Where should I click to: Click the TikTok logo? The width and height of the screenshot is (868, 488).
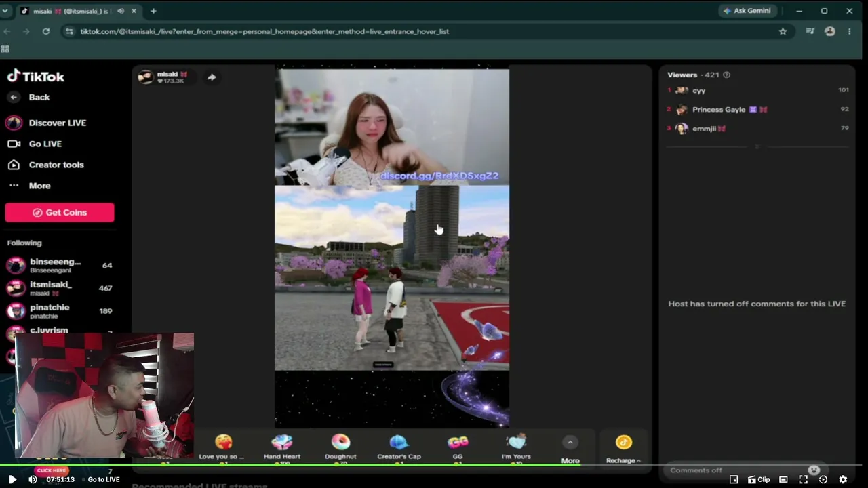point(35,77)
